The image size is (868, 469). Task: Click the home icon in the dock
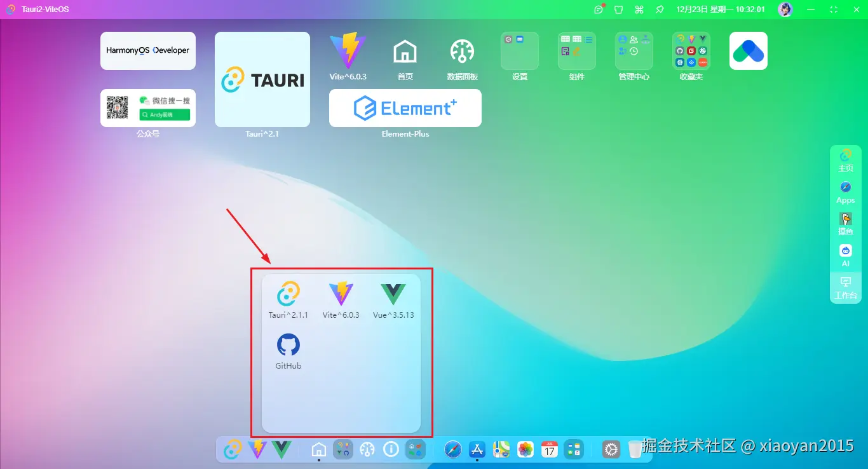319,449
